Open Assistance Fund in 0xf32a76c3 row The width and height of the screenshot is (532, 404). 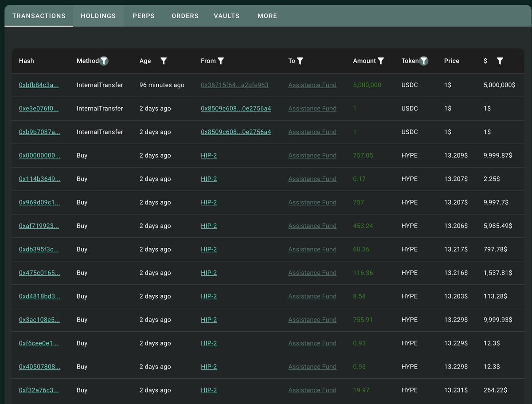pos(312,391)
